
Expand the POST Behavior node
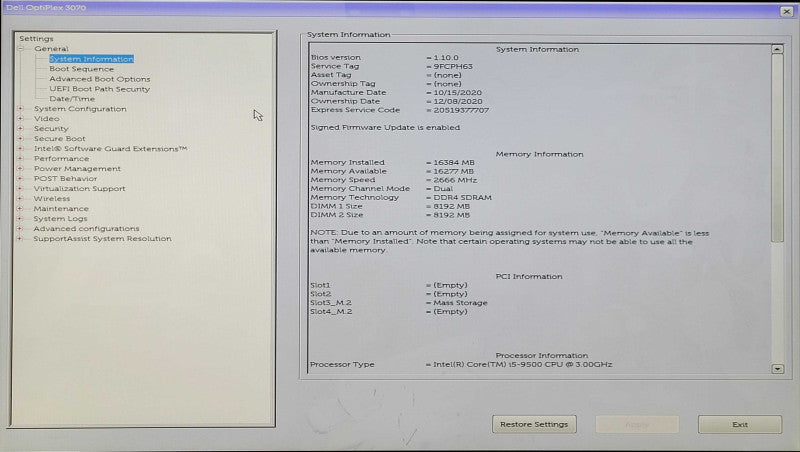(x=21, y=179)
